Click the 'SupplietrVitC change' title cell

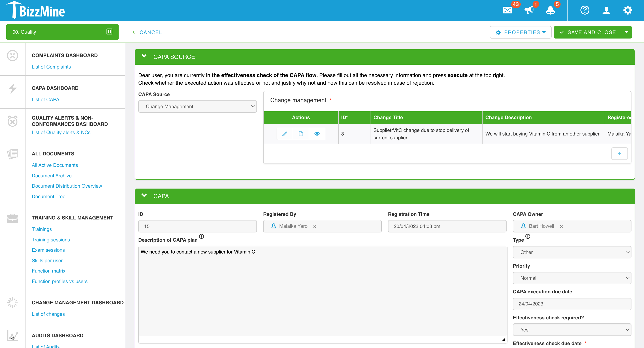[426, 134]
